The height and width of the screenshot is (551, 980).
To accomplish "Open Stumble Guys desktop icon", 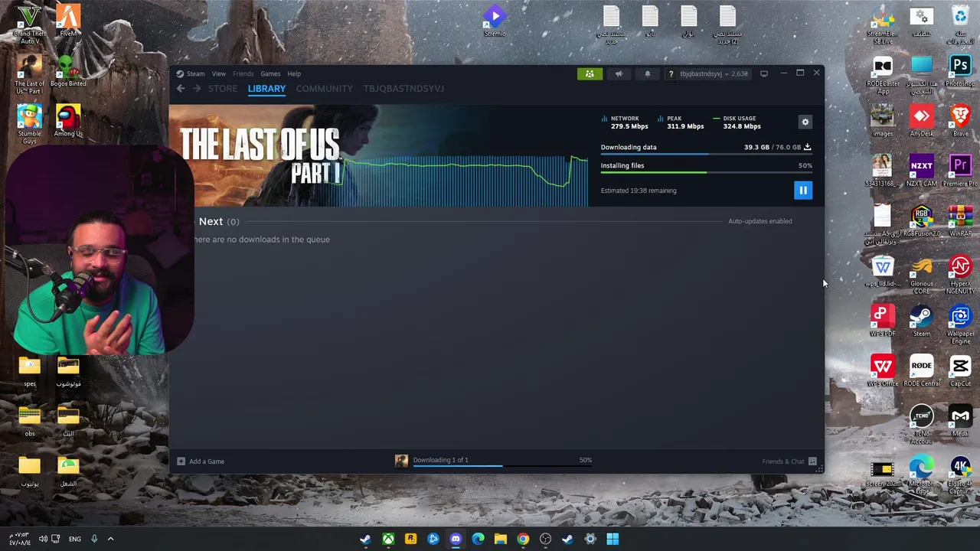I will point(29,124).
